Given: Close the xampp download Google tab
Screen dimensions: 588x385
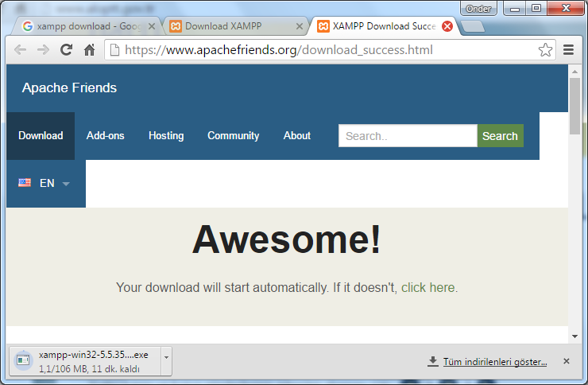Looking at the screenshot, I should pos(152,26).
